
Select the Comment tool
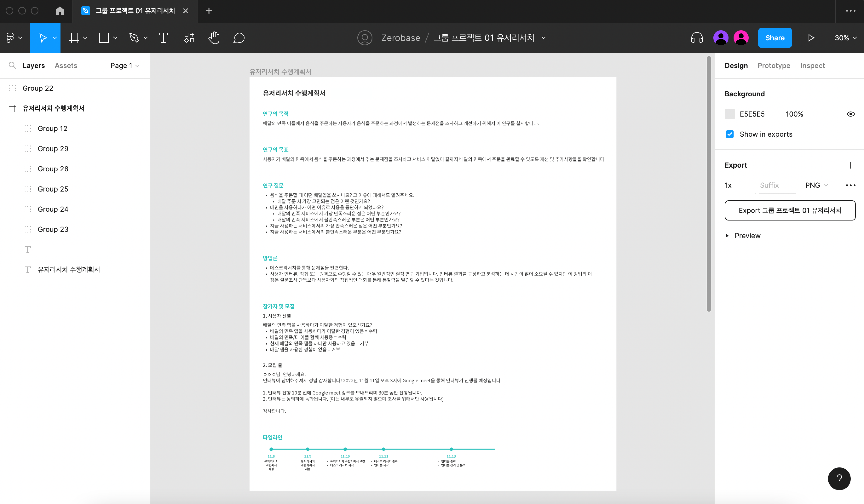239,38
